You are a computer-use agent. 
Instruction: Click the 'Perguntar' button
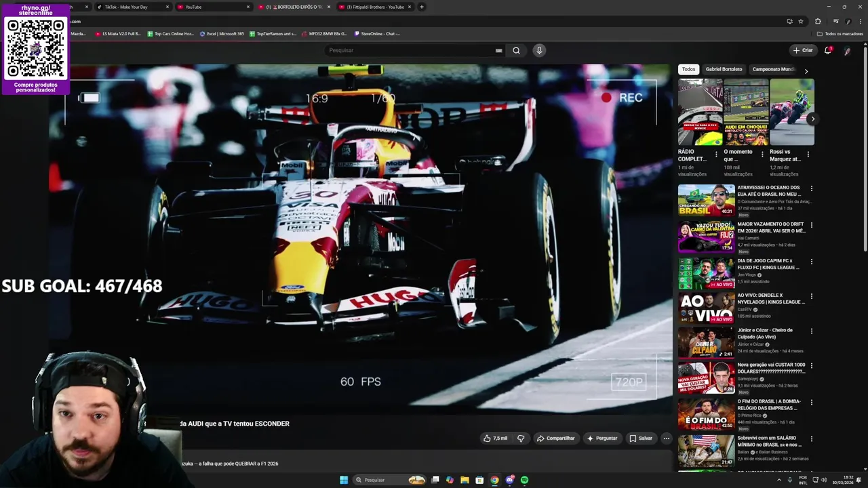click(602, 439)
